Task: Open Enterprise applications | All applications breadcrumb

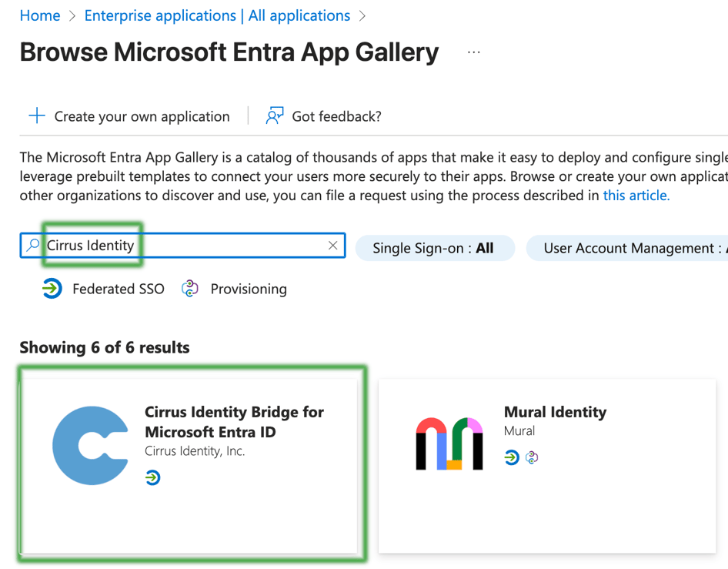Action: [217, 15]
